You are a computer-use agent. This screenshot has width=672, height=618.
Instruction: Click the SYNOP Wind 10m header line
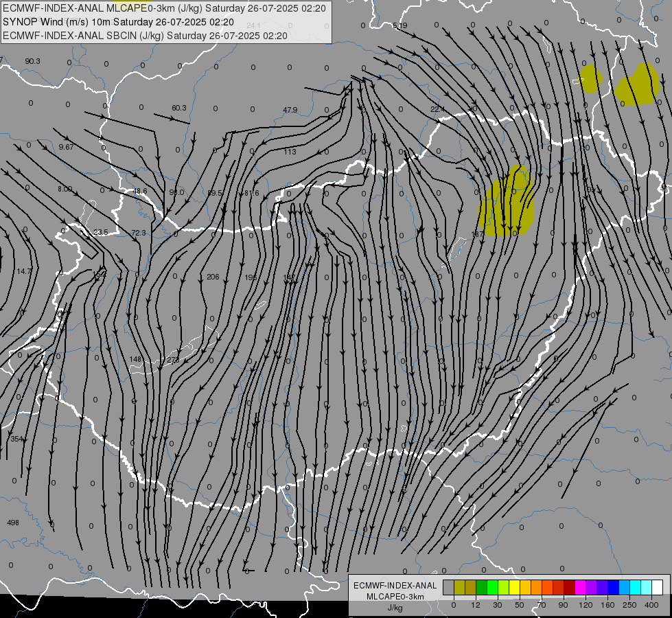(x=118, y=22)
